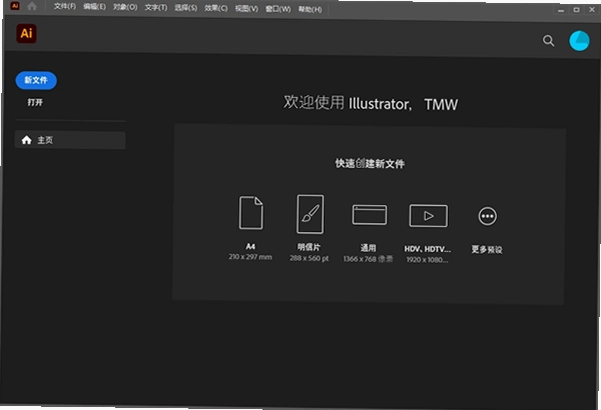Open the 帮助(H) menu
Screen dimensions: 601x410
(x=310, y=9)
